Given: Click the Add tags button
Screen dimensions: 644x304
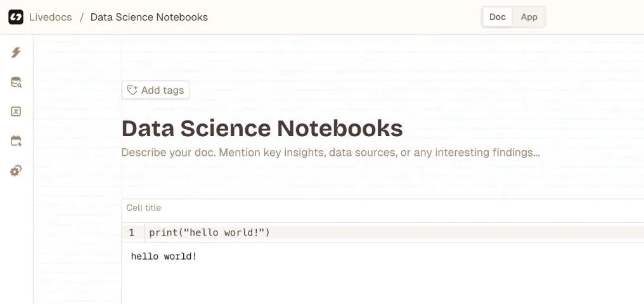Looking at the screenshot, I should tap(155, 91).
